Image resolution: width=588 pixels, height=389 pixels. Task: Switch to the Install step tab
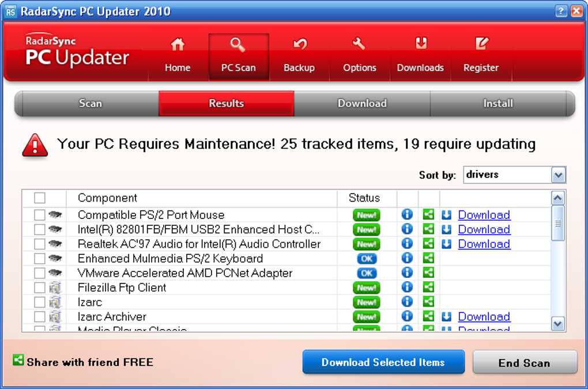(499, 103)
